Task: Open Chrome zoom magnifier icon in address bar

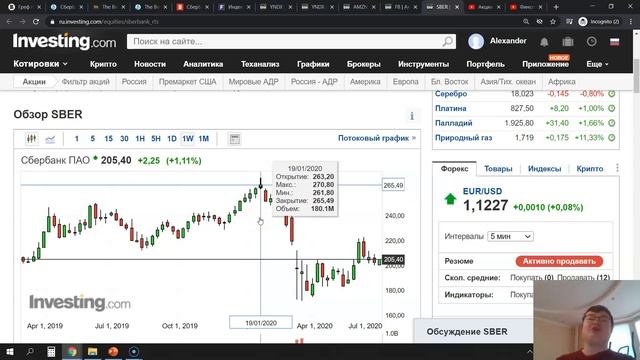Action: point(526,22)
